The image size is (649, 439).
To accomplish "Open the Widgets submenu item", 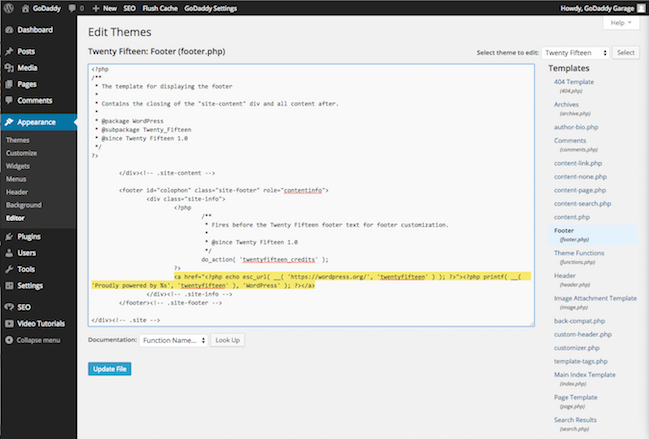I will pyautogui.click(x=18, y=166).
